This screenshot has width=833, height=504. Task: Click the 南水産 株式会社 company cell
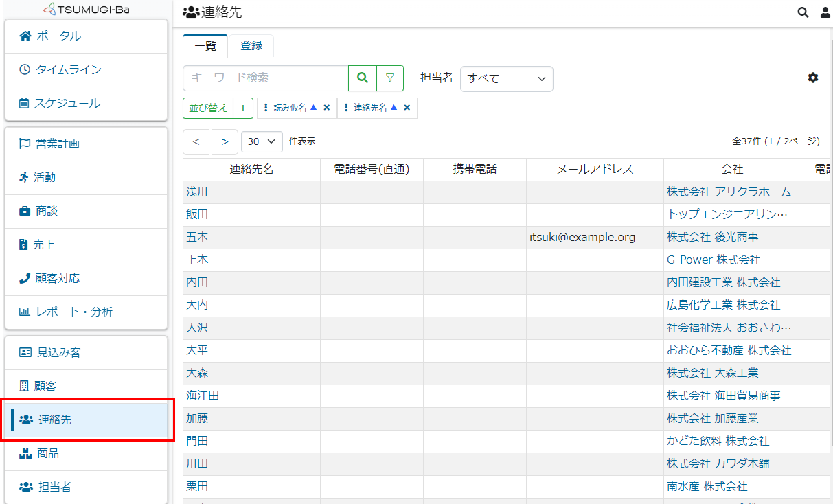pos(732,487)
